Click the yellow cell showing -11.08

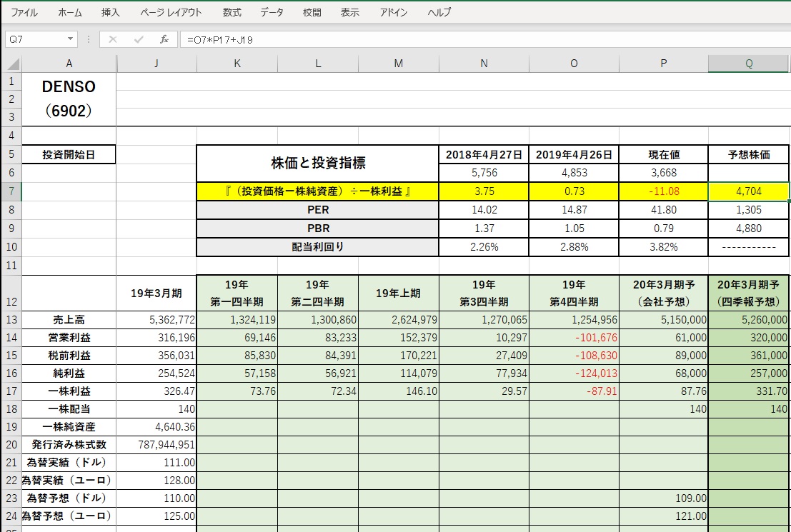pyautogui.click(x=663, y=191)
